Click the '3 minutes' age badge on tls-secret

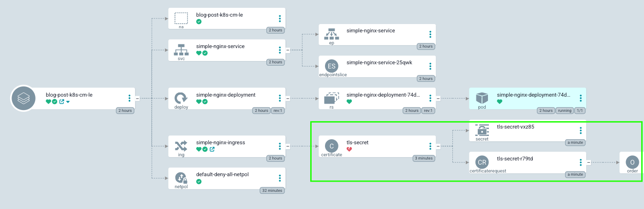tap(423, 158)
